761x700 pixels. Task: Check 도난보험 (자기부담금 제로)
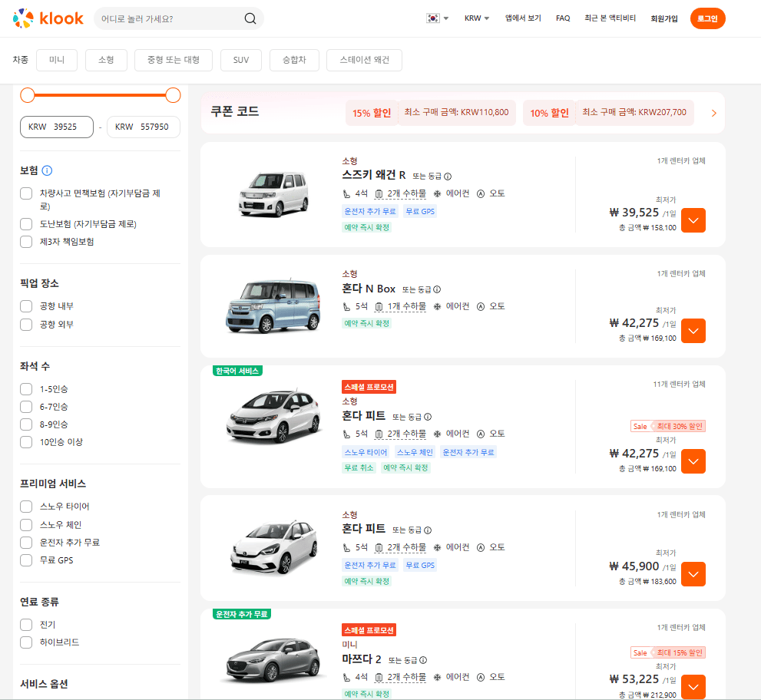pyautogui.click(x=26, y=224)
